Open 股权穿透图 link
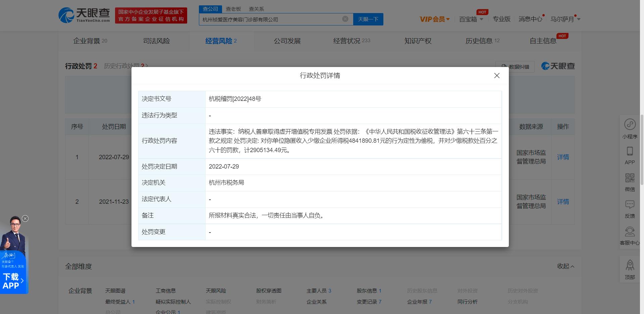 coord(268,291)
